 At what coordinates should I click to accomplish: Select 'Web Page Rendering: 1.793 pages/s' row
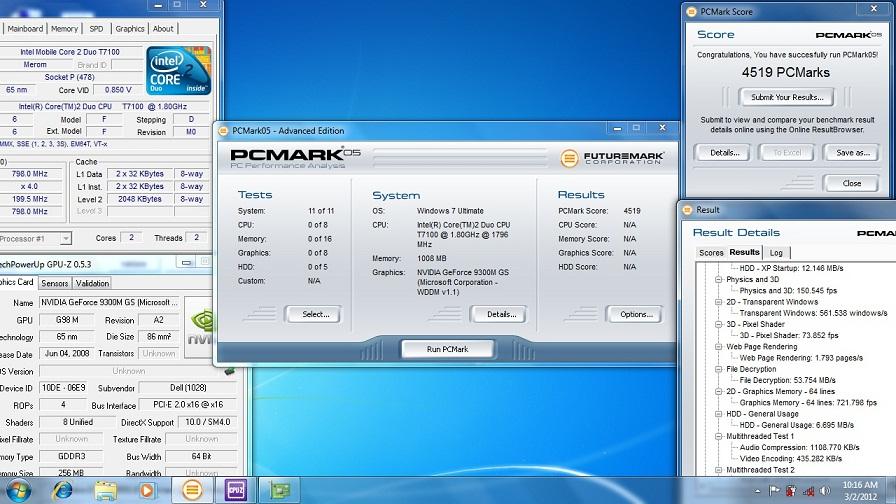[801, 358]
